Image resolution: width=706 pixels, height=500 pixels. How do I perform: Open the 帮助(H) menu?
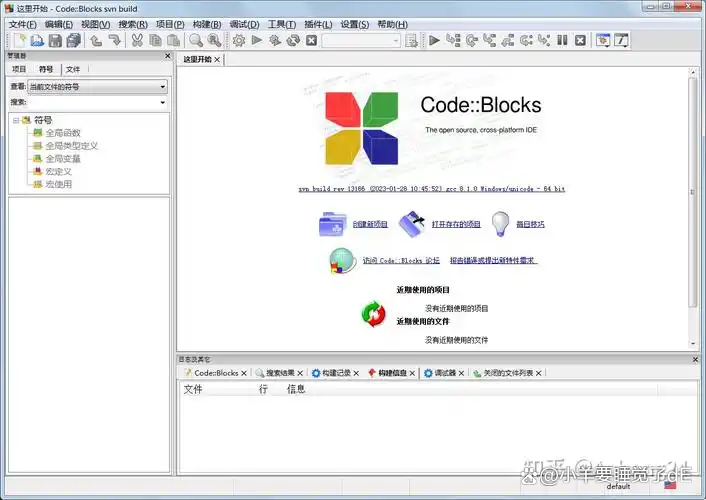(x=392, y=24)
